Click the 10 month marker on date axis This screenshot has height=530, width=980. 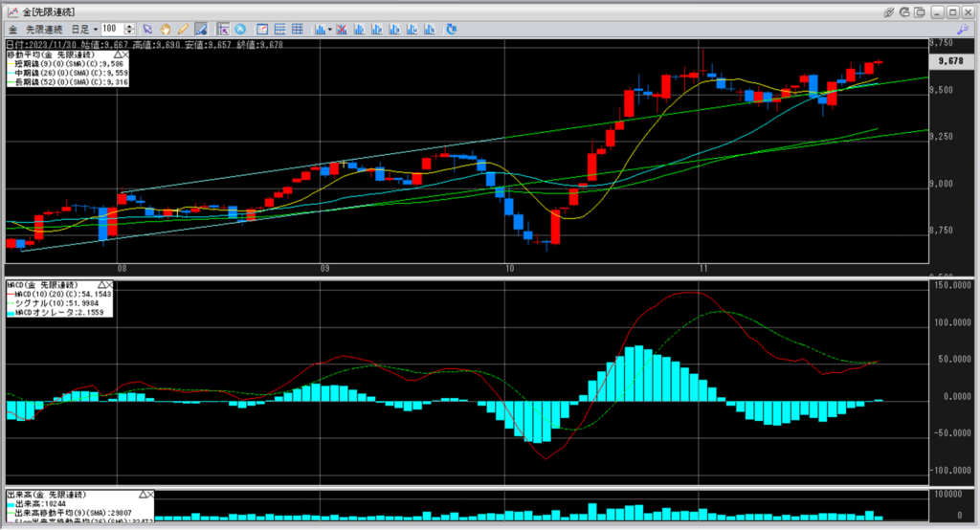pos(510,269)
